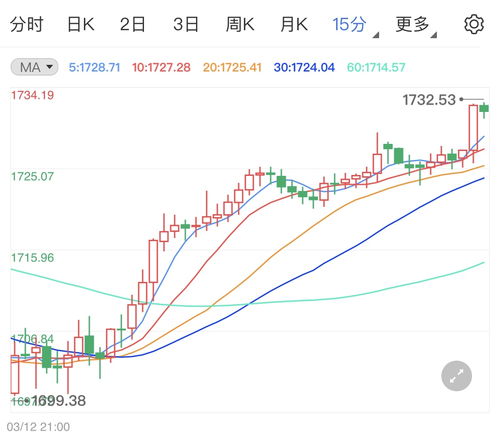500x437 pixels.
Task: Select the latest green candlestick at far right
Action: point(484,109)
